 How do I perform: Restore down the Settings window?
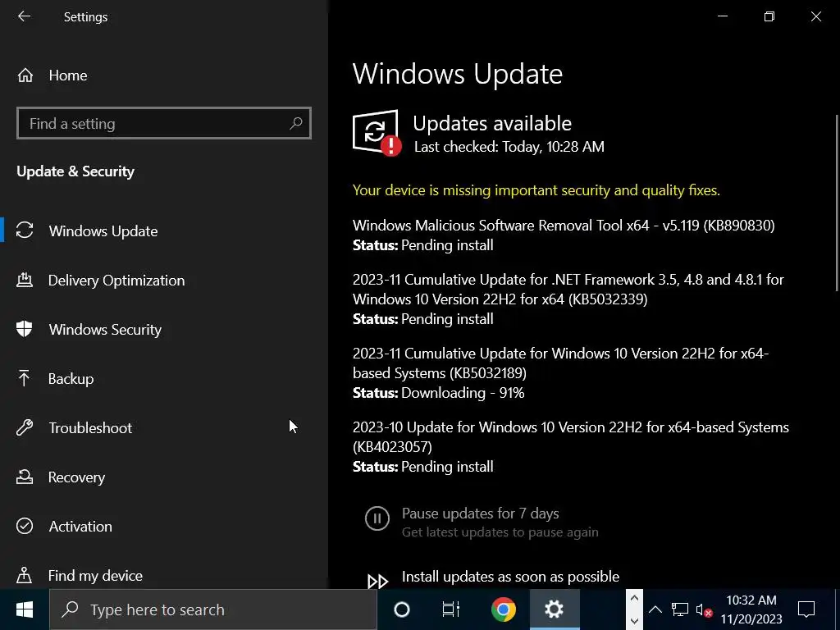point(769,16)
